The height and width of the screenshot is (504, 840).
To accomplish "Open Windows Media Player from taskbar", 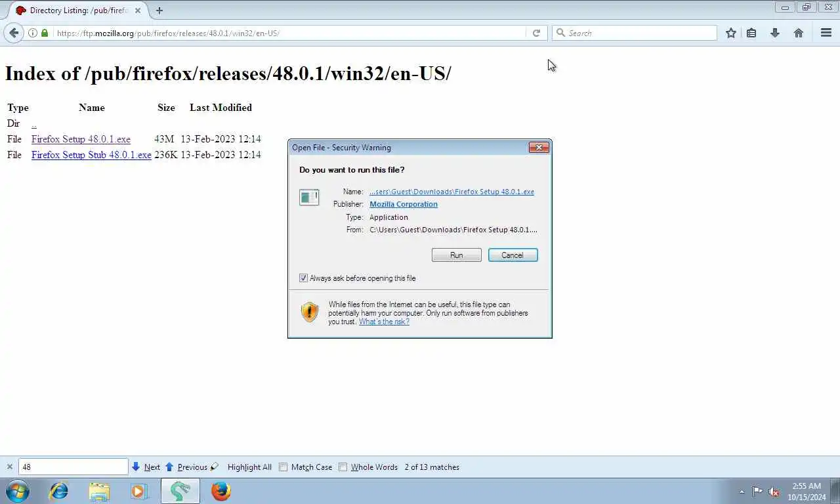I will click(x=139, y=491).
